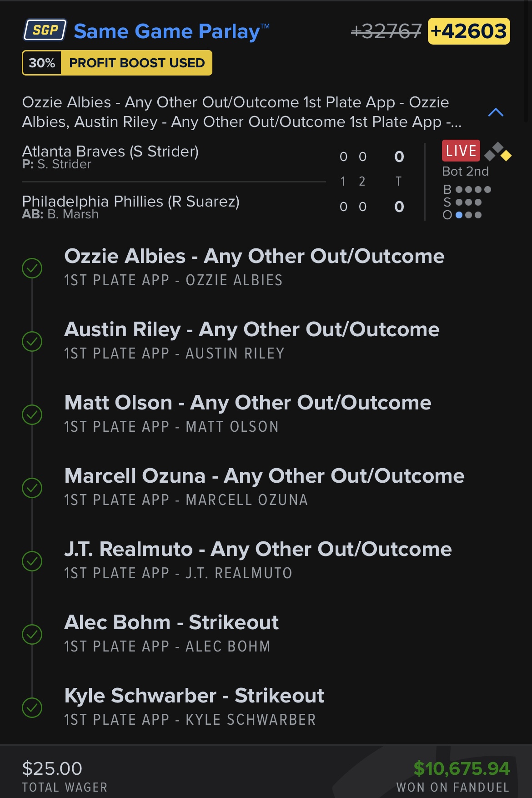
Task: Click the green check beside Austin Riley leg
Action: coord(32,341)
